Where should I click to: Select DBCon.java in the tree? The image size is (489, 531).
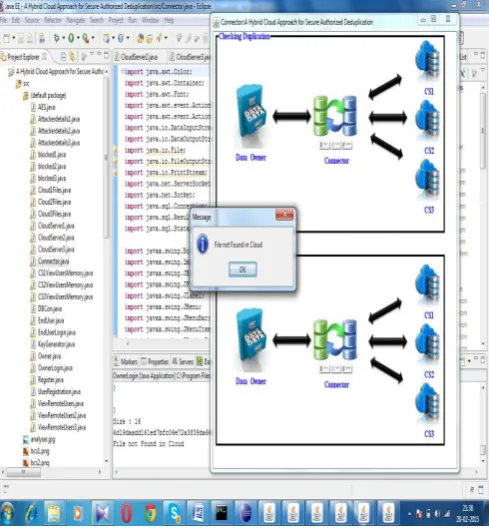click(46, 309)
